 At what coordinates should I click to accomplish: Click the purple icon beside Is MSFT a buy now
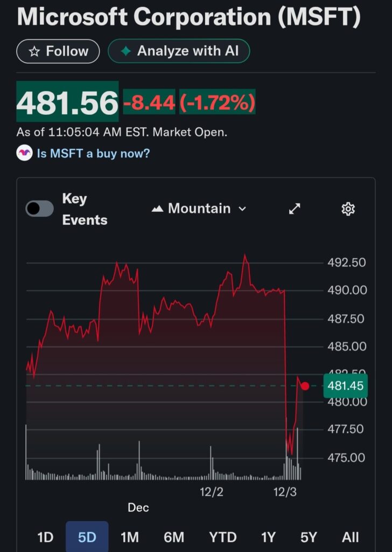coord(25,153)
